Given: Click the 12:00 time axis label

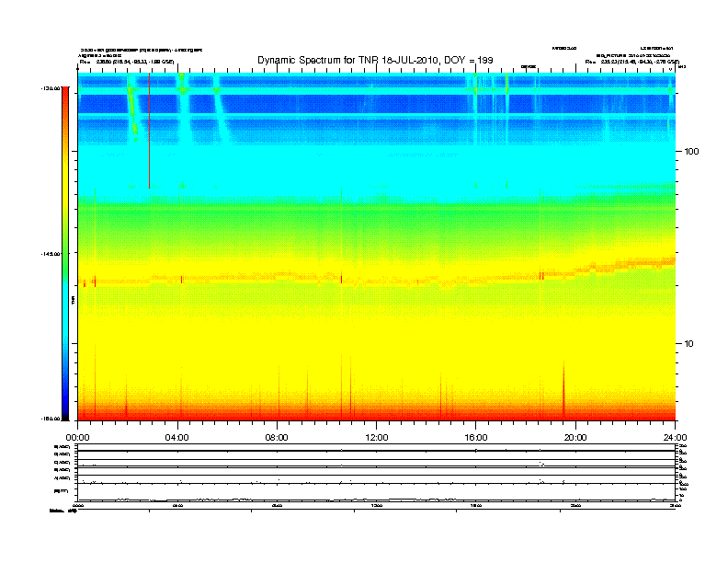Looking at the screenshot, I should point(377,438).
